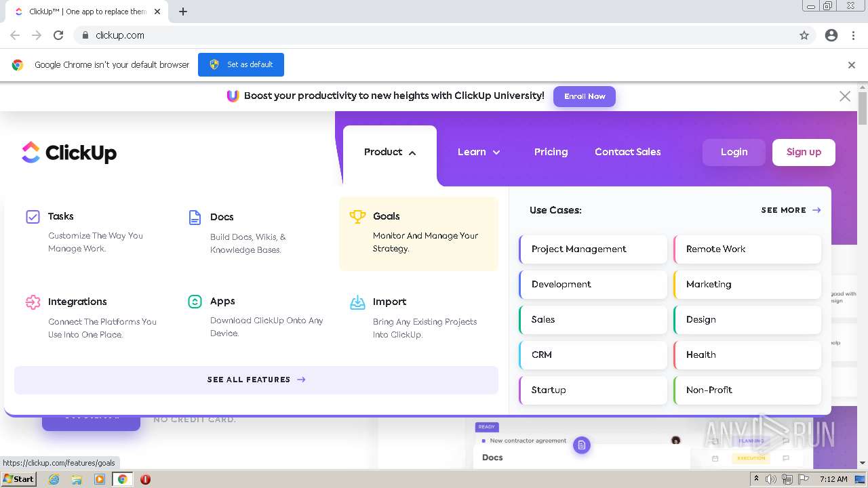Click SEE ALL FEATURES link

click(256, 380)
